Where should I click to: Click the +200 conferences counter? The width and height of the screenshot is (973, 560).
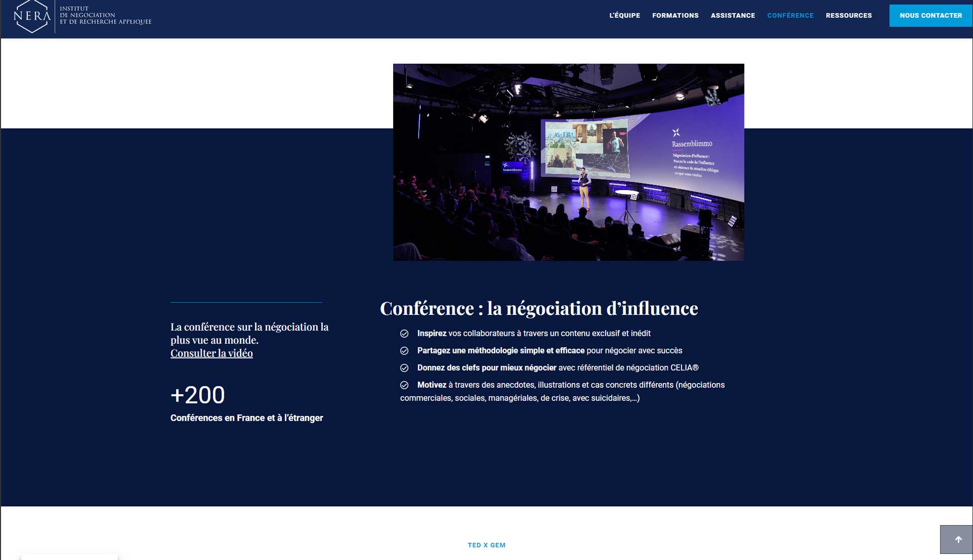(x=198, y=395)
